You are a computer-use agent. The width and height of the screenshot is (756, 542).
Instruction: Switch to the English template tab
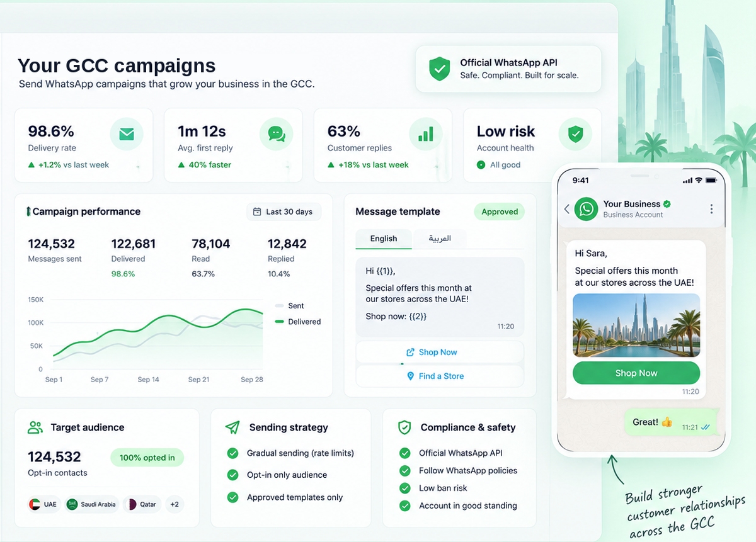384,239
